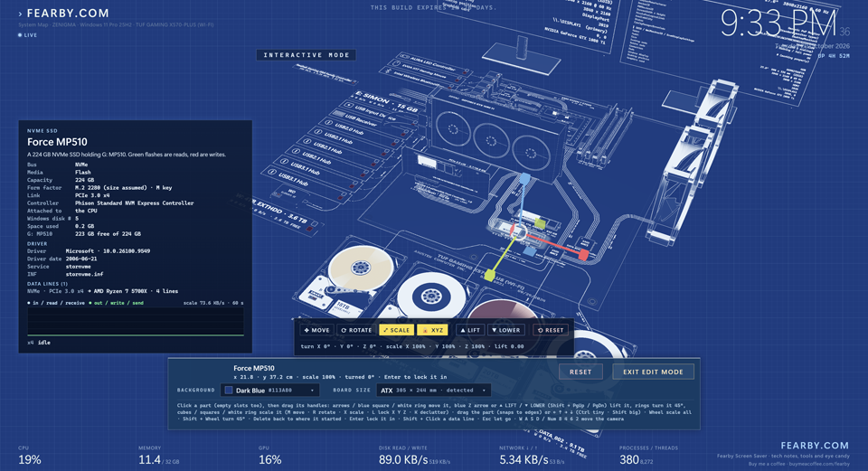
Task: Open the FEARBY.COM title at the top
Action: 68,14
